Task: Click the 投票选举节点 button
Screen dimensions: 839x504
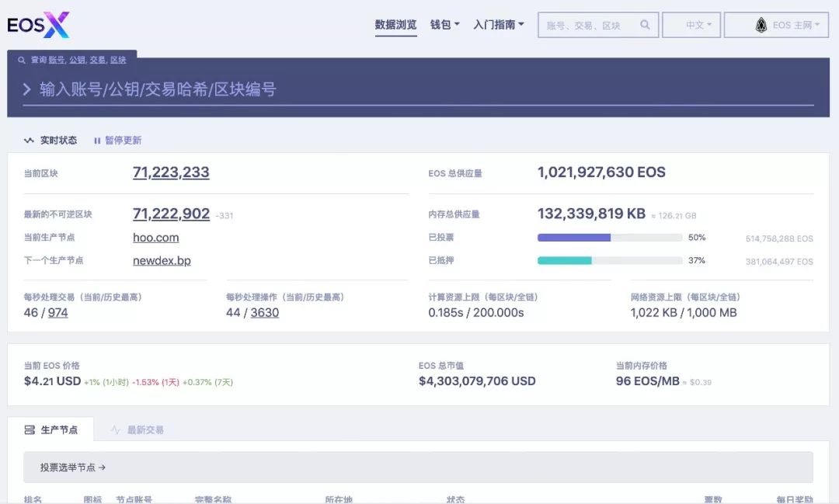Action: (418, 467)
